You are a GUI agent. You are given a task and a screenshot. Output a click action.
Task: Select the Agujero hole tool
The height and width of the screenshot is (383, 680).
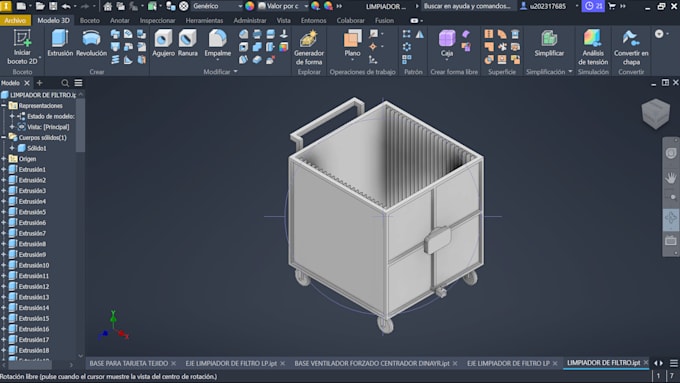(163, 43)
